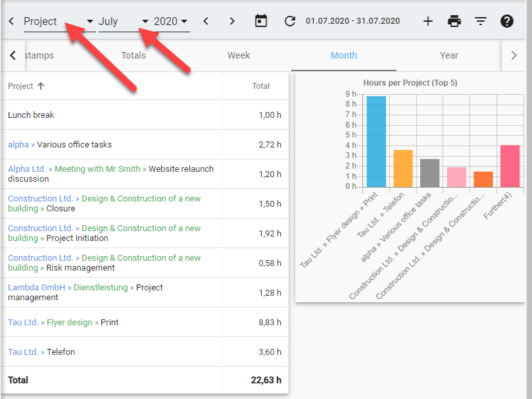This screenshot has height=399, width=532.
Task: Advance to next month using right chevron
Action: pos(231,22)
